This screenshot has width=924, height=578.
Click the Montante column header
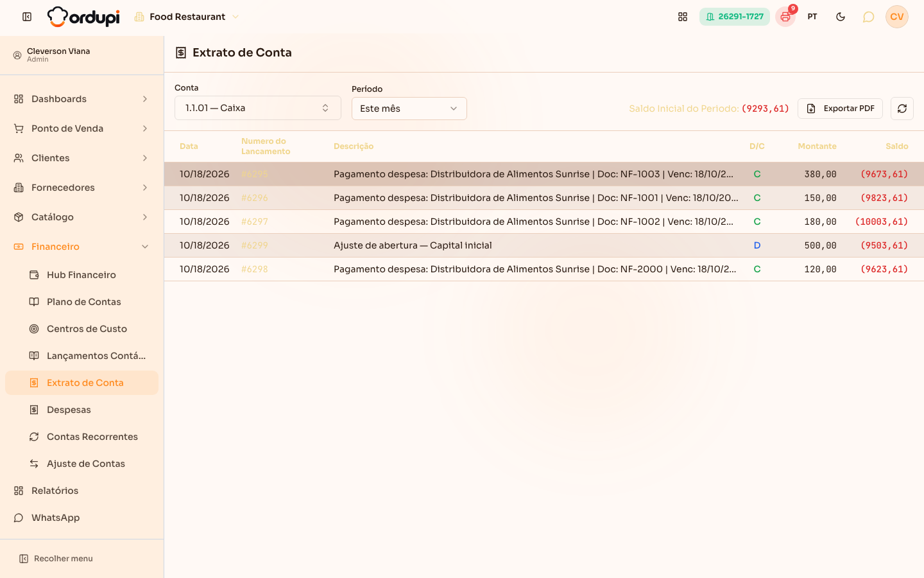click(817, 146)
